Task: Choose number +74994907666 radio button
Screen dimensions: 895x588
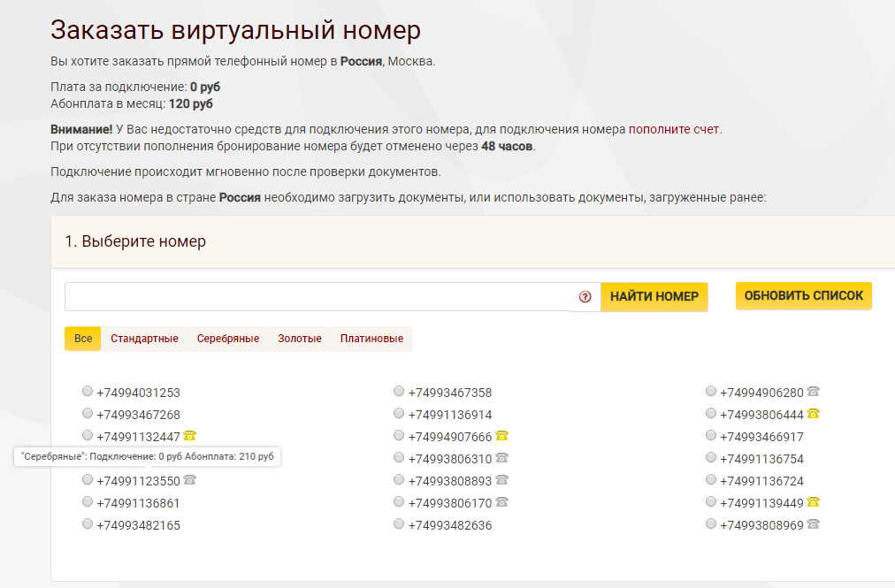Action: click(x=399, y=435)
